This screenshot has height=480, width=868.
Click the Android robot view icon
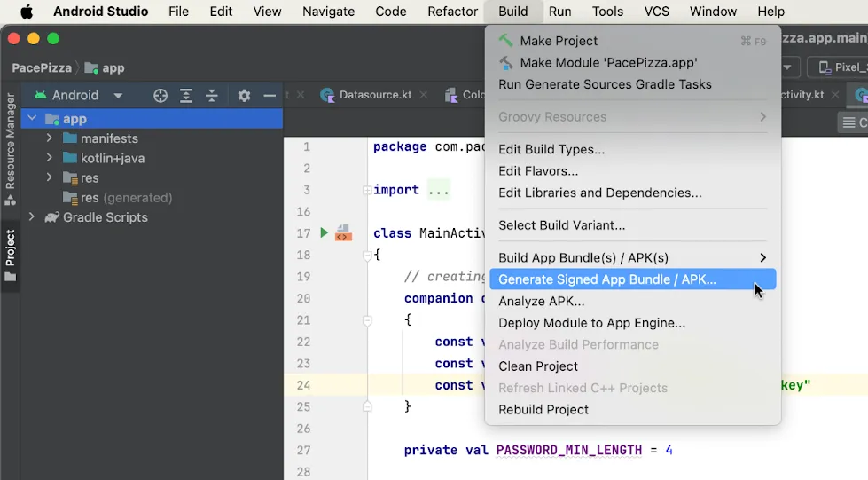tap(40, 95)
